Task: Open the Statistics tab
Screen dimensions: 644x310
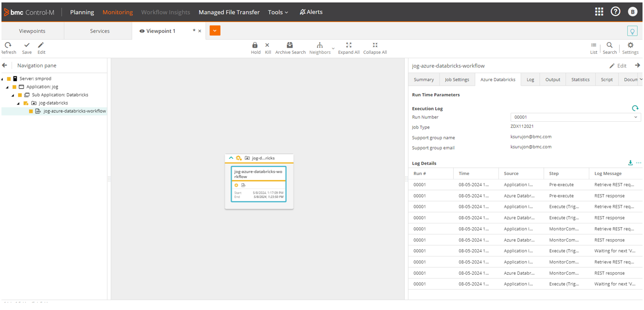Action: 581,80
